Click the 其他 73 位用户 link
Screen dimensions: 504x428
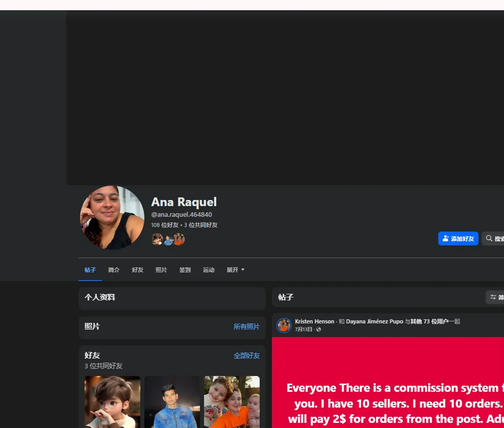coord(430,321)
